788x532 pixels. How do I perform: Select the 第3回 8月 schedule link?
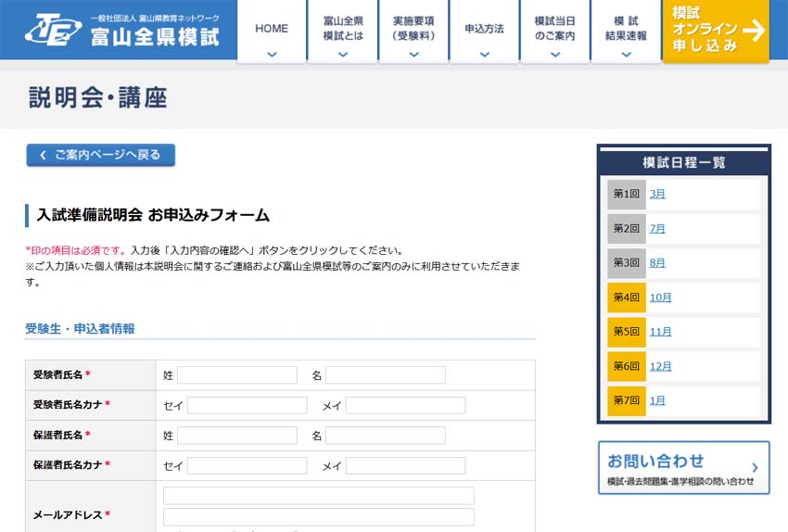[x=657, y=262]
